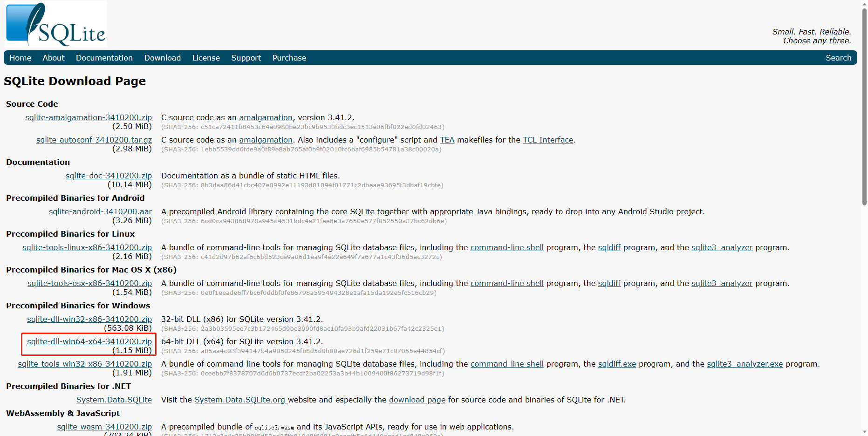Screen dimensions: 868x436
Task: Open command-line shell link in Linux row
Action: 507,247
